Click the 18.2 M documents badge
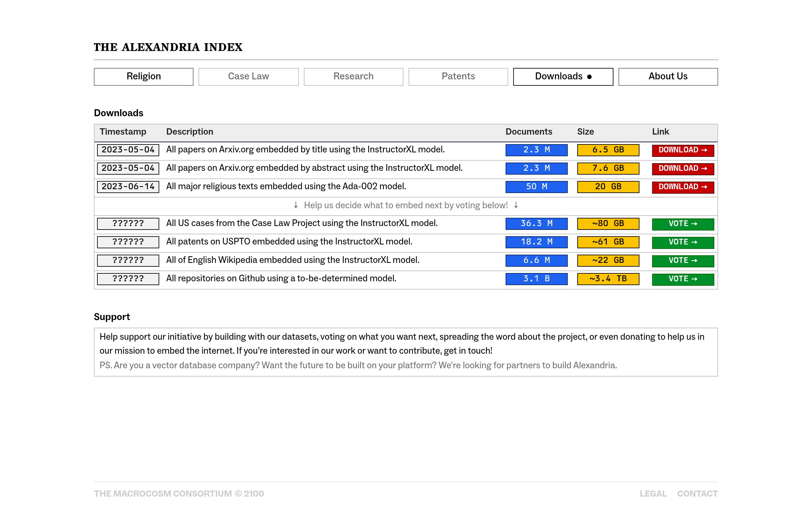Viewport: 812px width, 508px height. [x=537, y=242]
